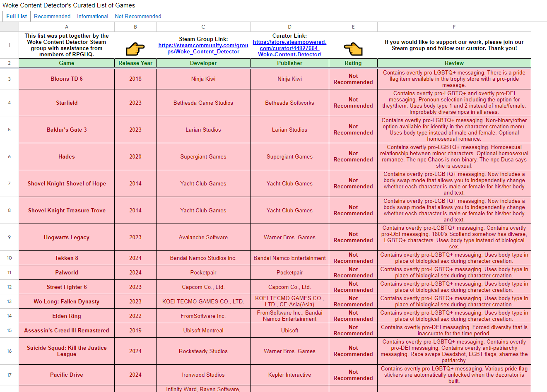The height and width of the screenshot is (392, 547).
Task: Click the Pocketpair developer cell
Action: [x=203, y=272]
